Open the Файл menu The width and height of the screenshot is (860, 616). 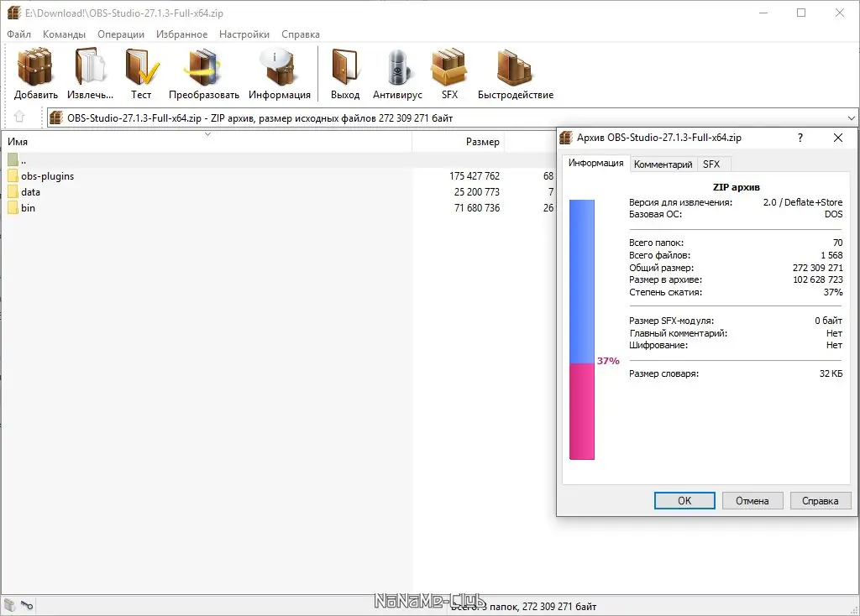[x=18, y=34]
